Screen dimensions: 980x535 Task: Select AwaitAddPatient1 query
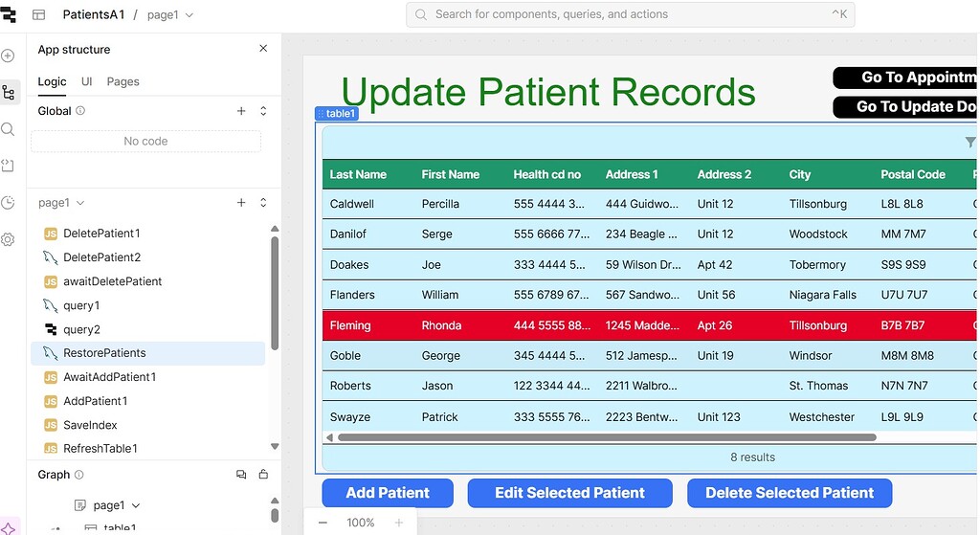148,377
